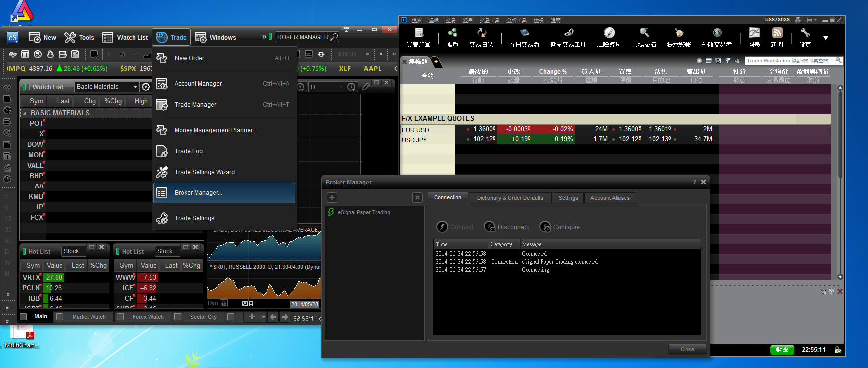This screenshot has width=868, height=368.
Task: Open the Watch List menu
Action: click(125, 37)
